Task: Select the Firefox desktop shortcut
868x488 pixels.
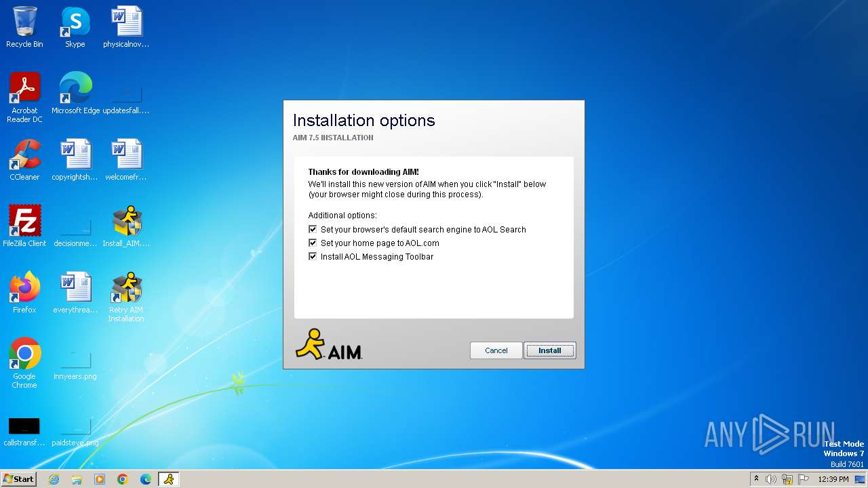Action: click(x=24, y=293)
